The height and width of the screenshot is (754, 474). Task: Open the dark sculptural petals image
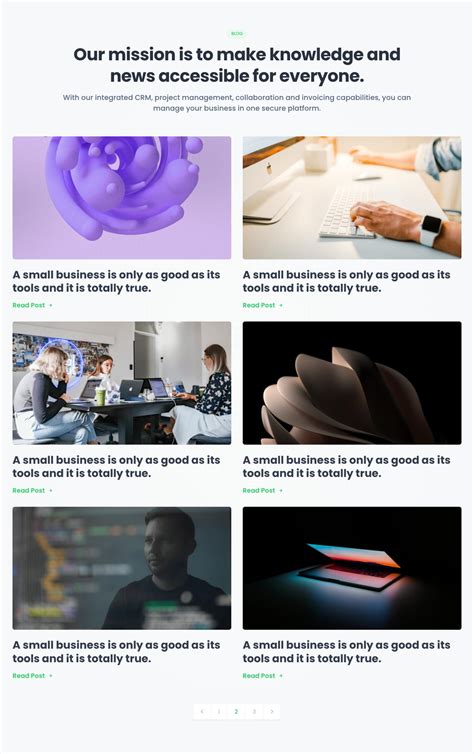tap(352, 383)
